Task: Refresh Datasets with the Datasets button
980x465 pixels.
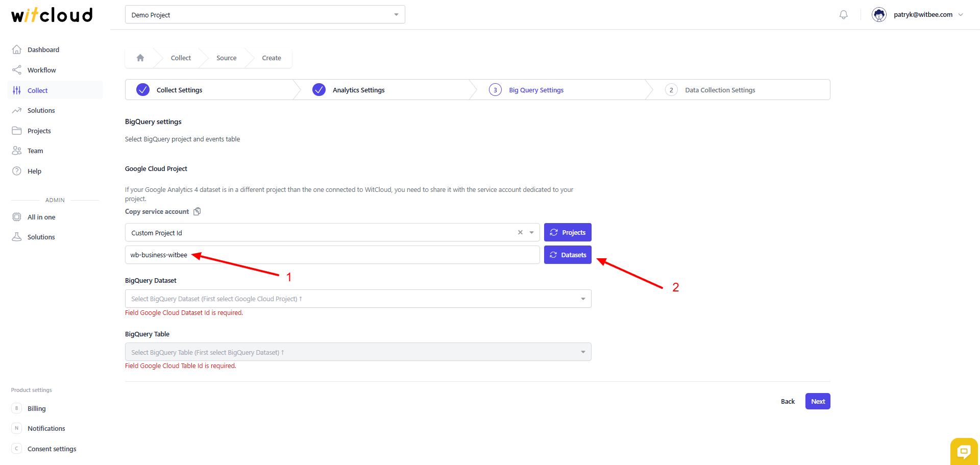Action: [568, 255]
